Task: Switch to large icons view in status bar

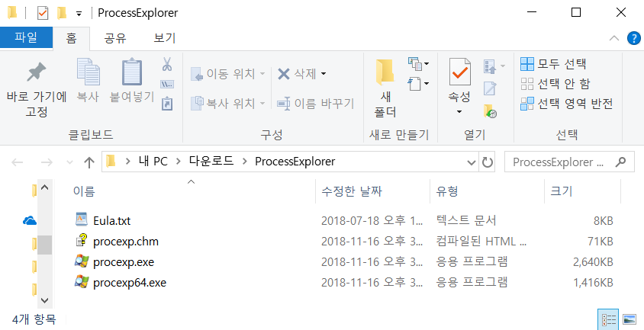Action: pyautogui.click(x=630, y=320)
